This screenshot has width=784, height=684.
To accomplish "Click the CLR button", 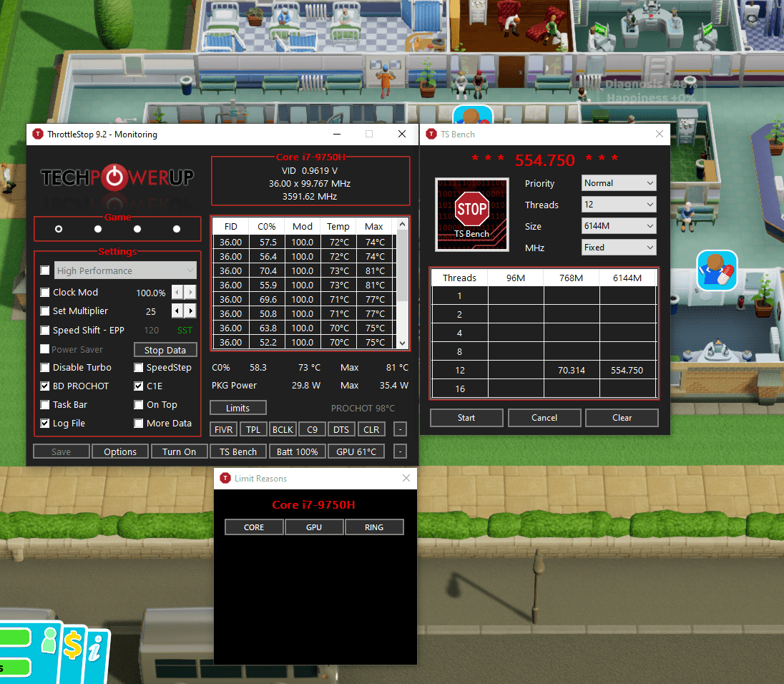I will [371, 429].
